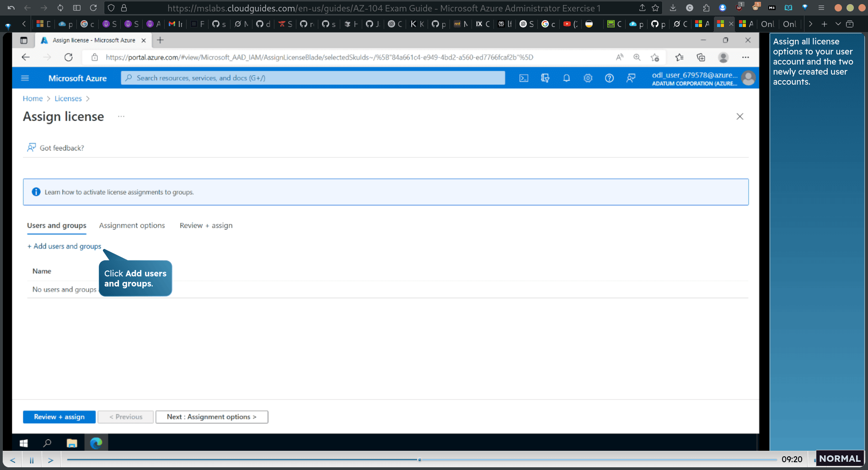Viewport: 868px width, 470px height.
Task: Pause the guide playback
Action: click(x=32, y=460)
